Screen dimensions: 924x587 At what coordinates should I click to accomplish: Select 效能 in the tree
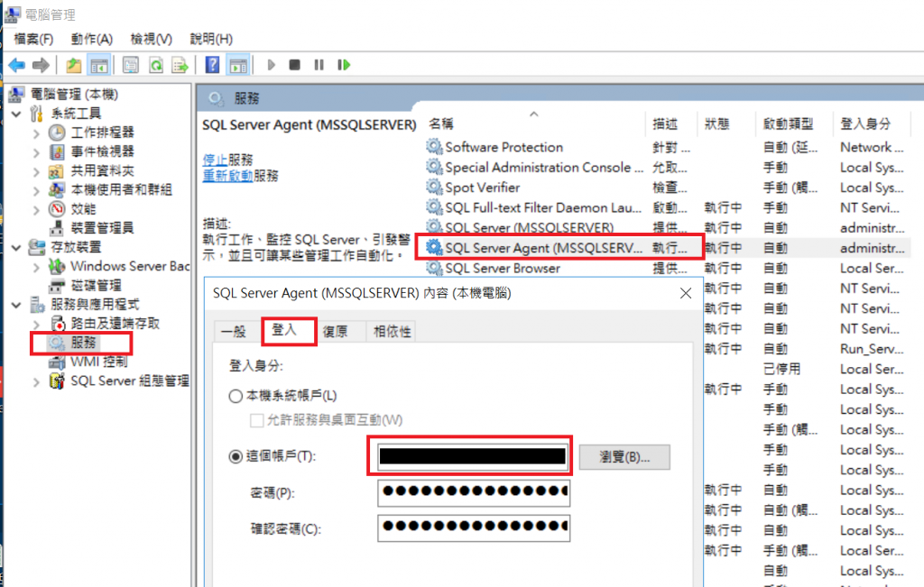83,209
